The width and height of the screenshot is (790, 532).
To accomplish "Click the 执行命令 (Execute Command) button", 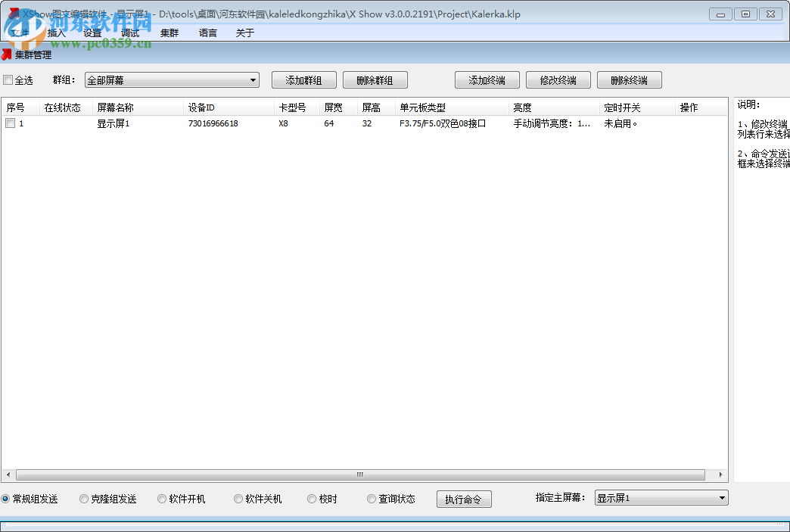I will [464, 499].
